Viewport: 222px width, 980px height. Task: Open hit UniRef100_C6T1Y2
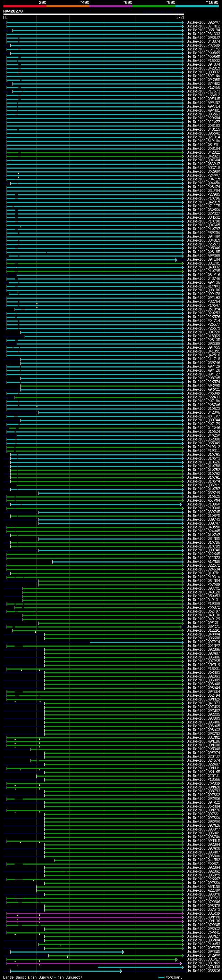tap(203, 49)
